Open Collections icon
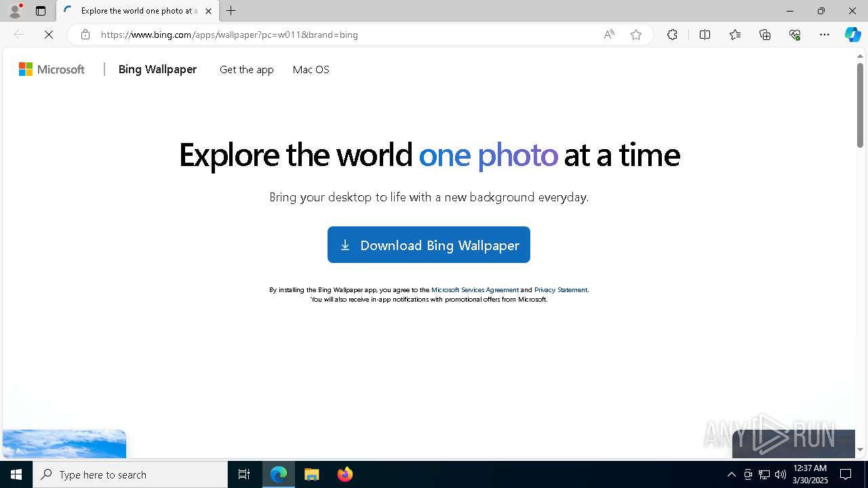 [765, 35]
